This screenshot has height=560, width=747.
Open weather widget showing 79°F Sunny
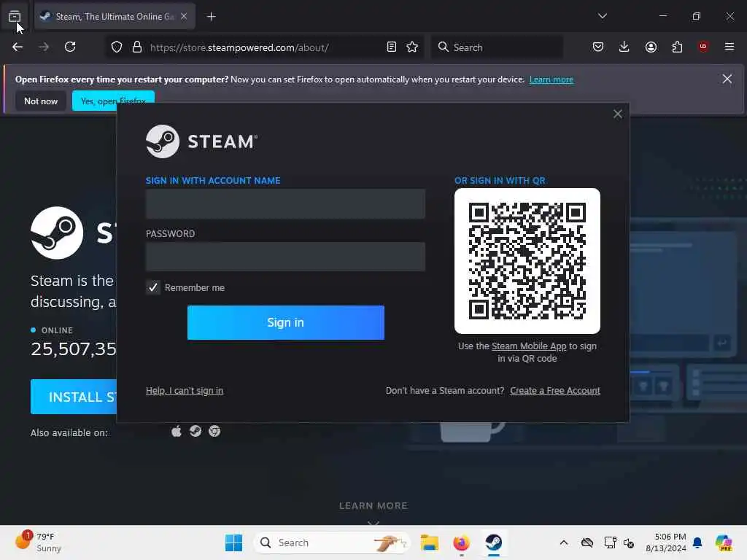tap(38, 542)
